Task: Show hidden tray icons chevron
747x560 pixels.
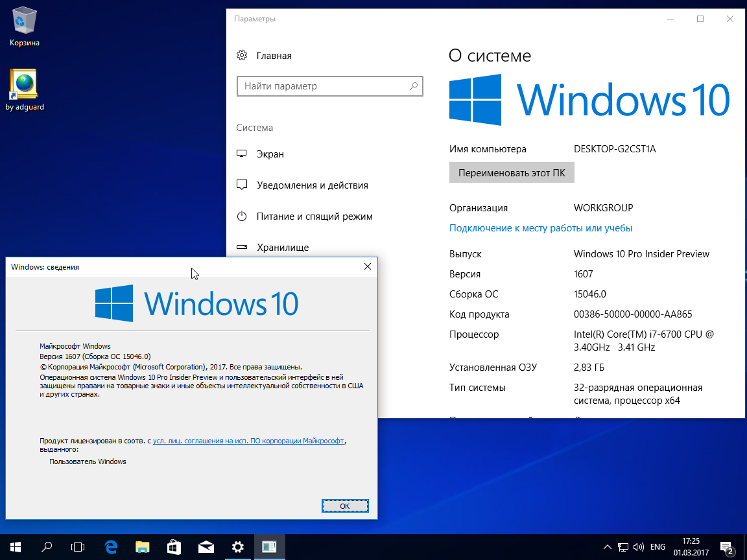Action: (x=608, y=547)
